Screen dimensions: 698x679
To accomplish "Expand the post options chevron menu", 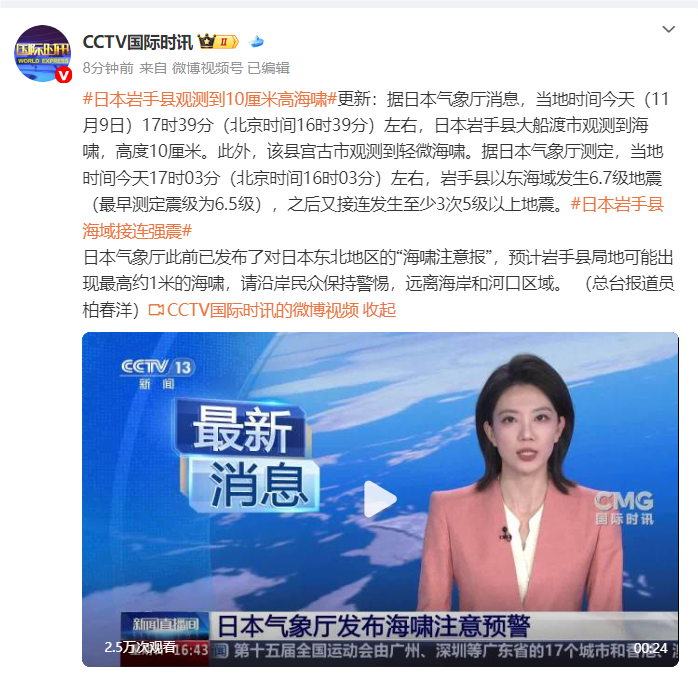I will pos(669,29).
